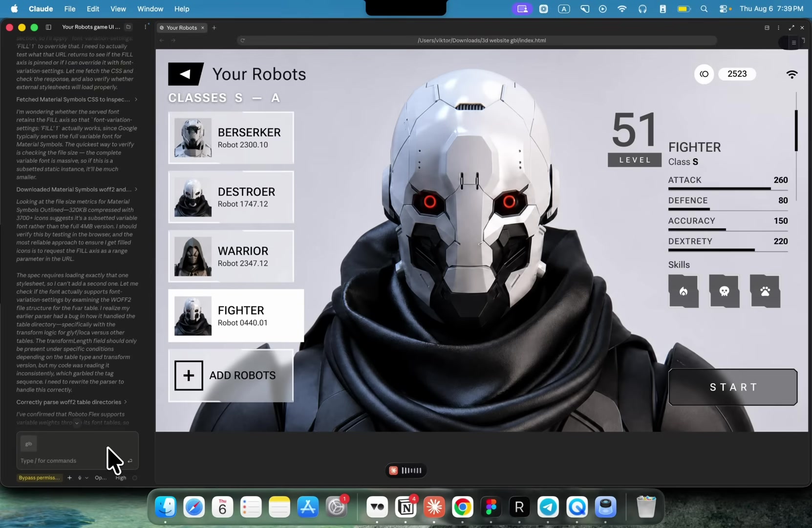Open the folder icon next to session title
Image resolution: width=812 pixels, height=528 pixels.
pos(128,27)
